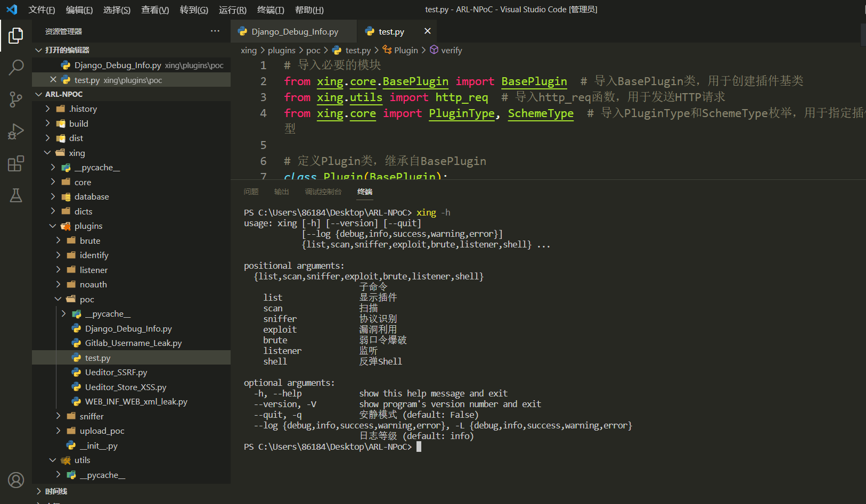Screen dimensions: 866x504
Task: Click the build folder icon
Action: click(x=61, y=123)
